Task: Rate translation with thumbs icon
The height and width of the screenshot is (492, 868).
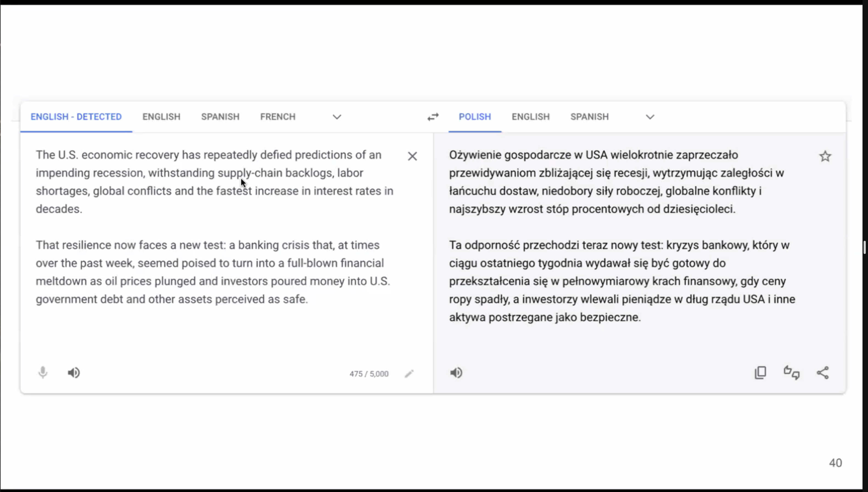Action: click(792, 373)
